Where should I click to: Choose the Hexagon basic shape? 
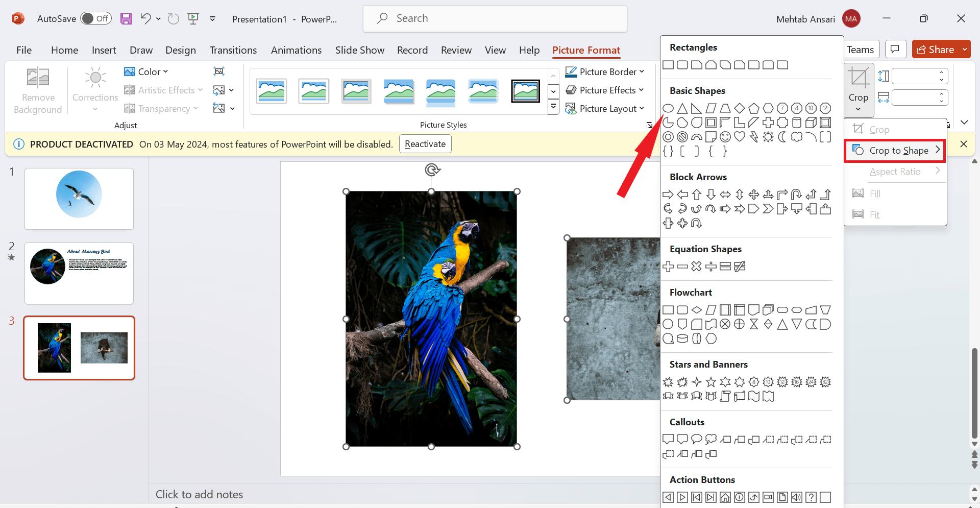tap(768, 108)
